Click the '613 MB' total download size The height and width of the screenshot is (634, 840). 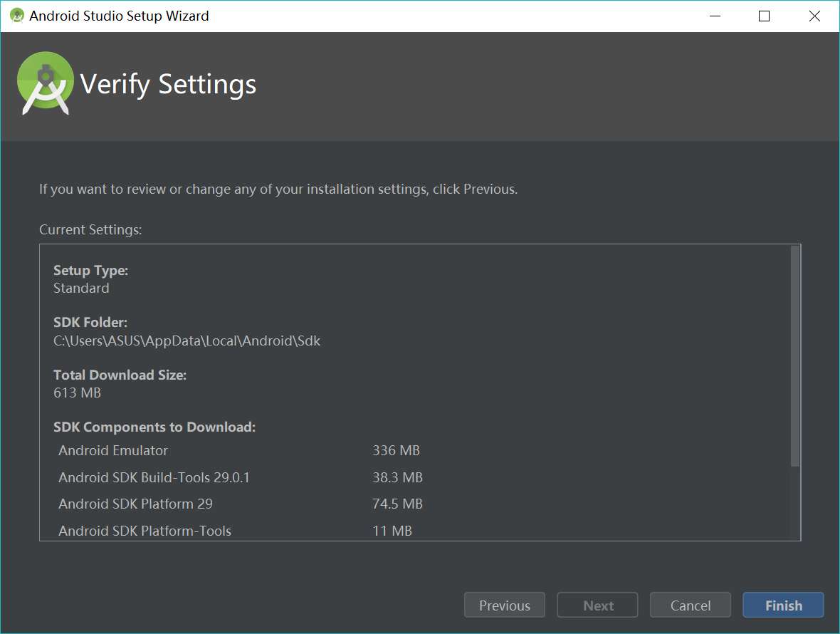point(77,393)
